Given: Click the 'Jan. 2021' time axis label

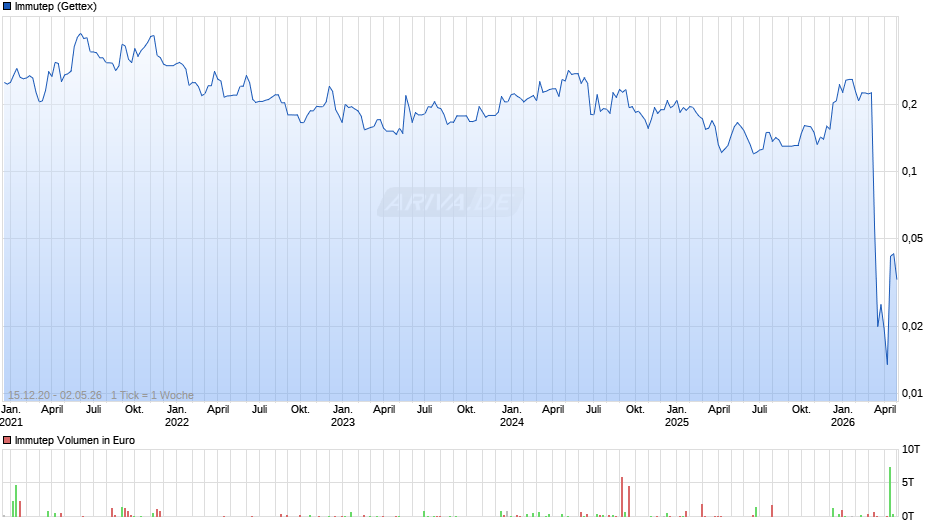Looking at the screenshot, I should 11,416.
